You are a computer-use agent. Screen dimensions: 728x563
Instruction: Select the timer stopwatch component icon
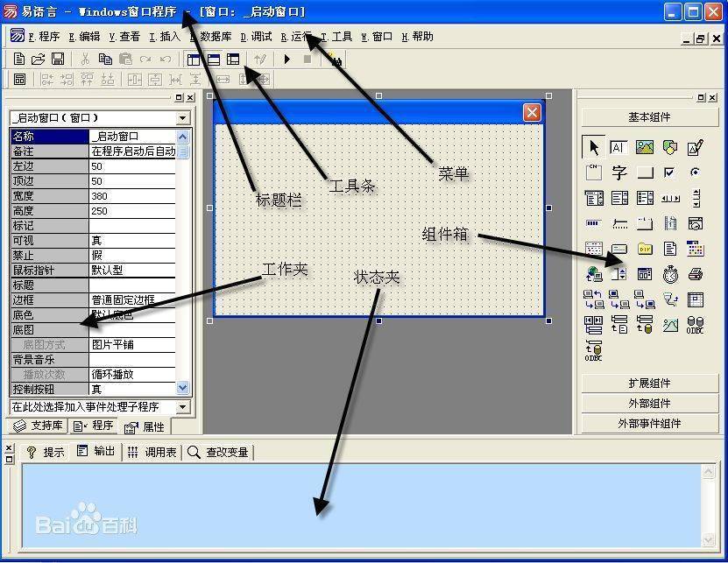670,274
